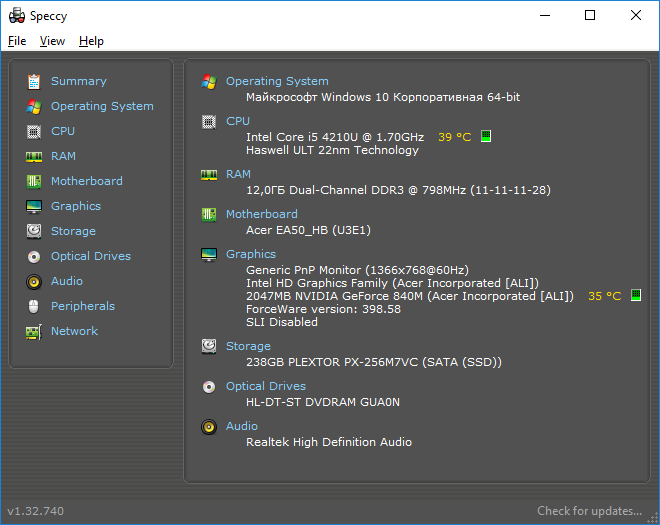660x525 pixels.
Task: Click the Operating System heading in main panel
Action: (277, 81)
